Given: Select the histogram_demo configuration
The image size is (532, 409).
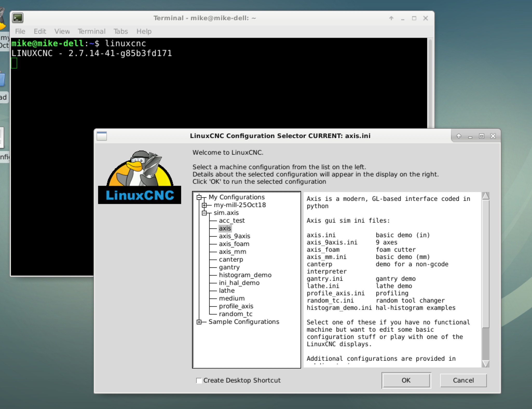Looking at the screenshot, I should click(x=245, y=275).
